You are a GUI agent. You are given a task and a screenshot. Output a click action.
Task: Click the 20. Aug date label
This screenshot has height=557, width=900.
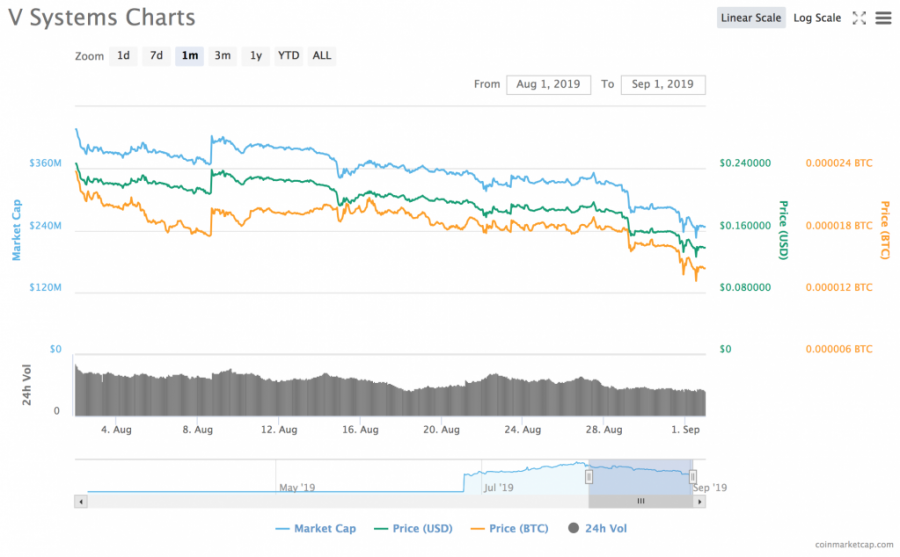click(x=441, y=430)
